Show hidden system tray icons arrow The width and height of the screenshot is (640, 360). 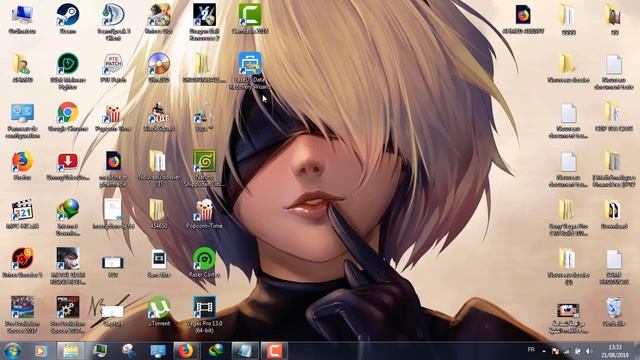[x=544, y=351]
